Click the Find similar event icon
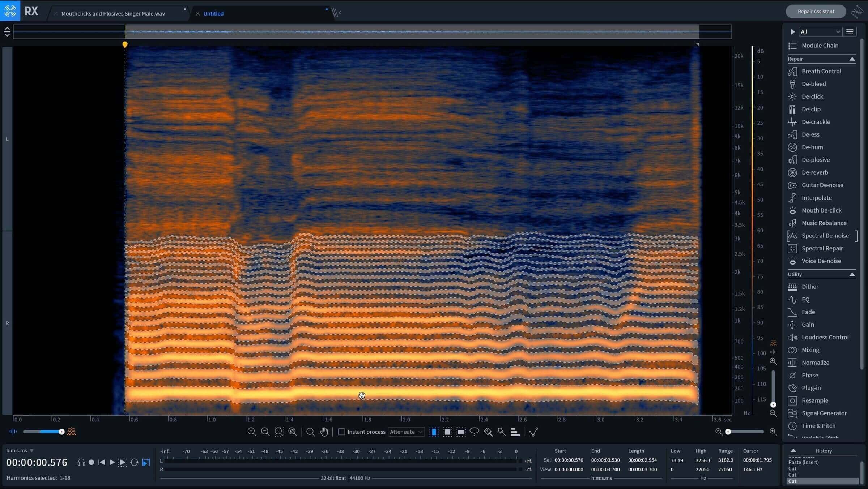This screenshot has width=868, height=489. [533, 432]
